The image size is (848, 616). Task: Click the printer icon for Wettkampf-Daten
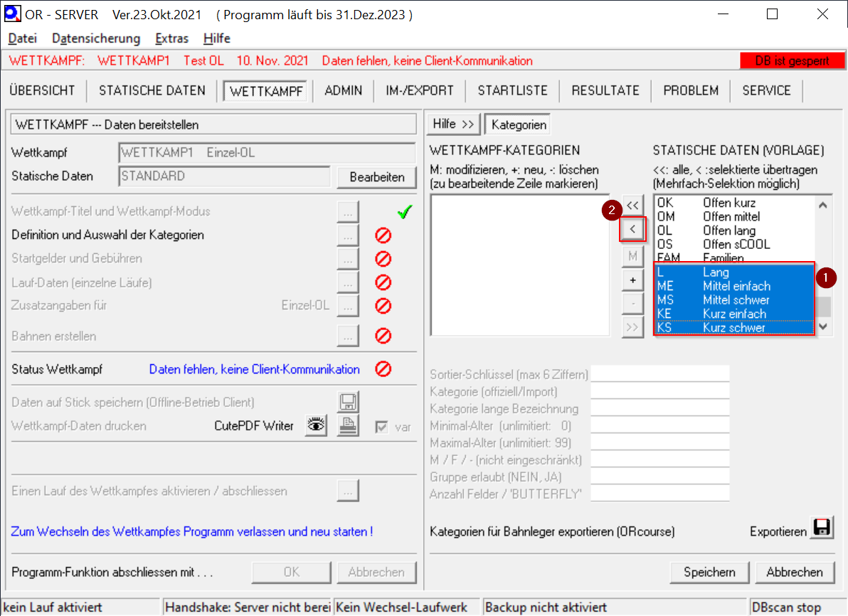(x=348, y=426)
